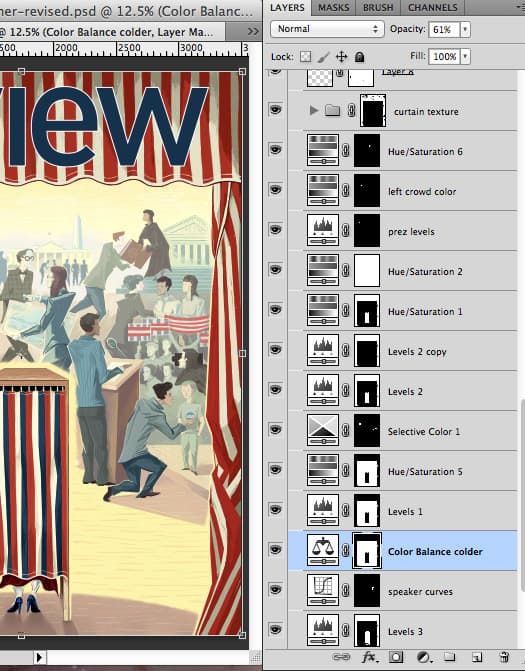Hide the Color Balance colder layer
Viewport: 525px width, 671px height.
(x=275, y=550)
